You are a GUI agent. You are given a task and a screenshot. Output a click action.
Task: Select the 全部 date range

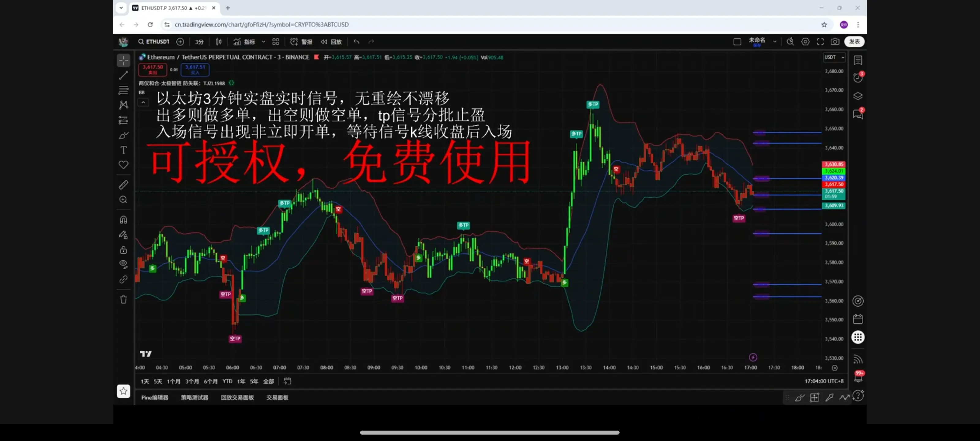pyautogui.click(x=269, y=381)
